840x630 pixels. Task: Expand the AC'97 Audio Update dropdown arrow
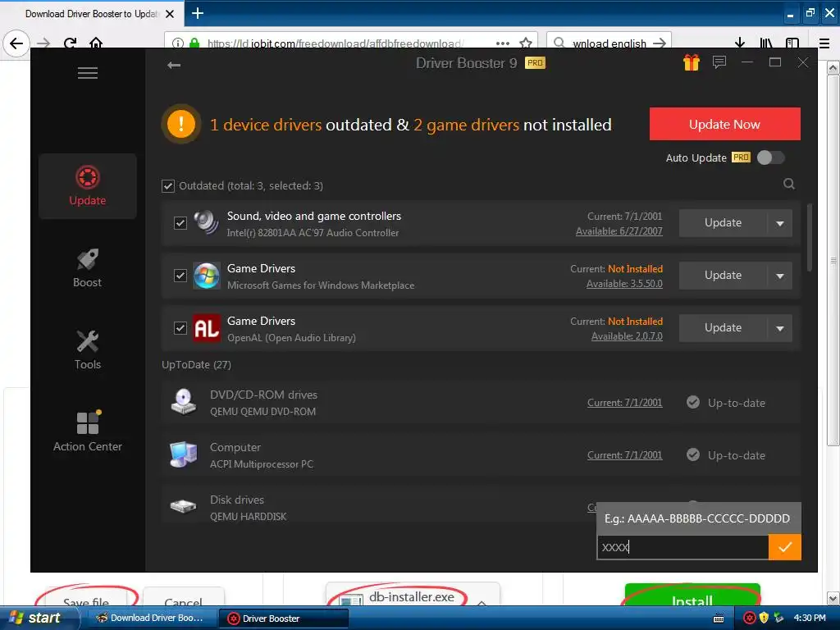pos(780,223)
